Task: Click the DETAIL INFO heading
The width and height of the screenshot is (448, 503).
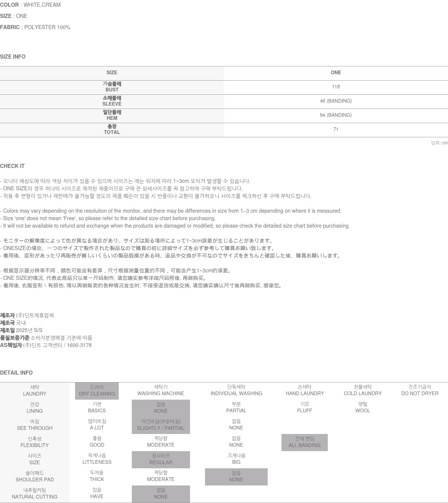Action: click(16, 373)
